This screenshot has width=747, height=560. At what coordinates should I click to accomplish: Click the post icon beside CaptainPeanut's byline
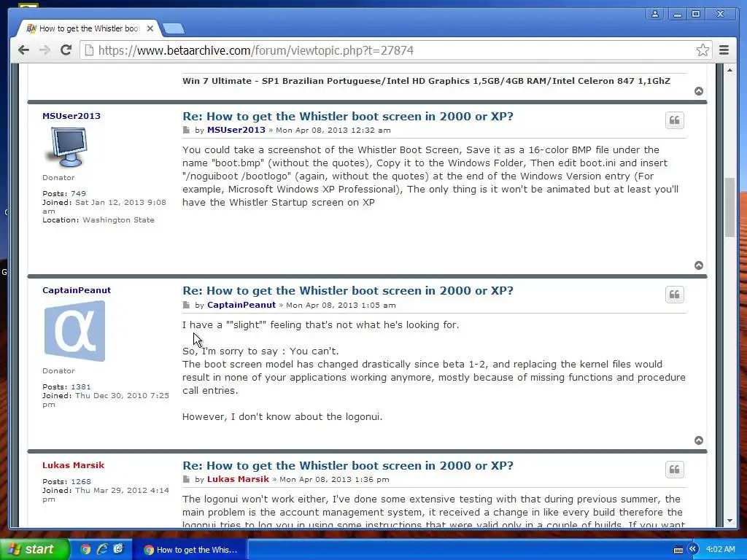click(x=186, y=305)
